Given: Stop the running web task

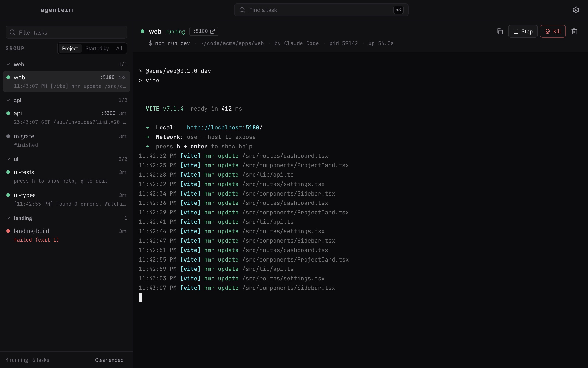Looking at the screenshot, I should [x=523, y=32].
